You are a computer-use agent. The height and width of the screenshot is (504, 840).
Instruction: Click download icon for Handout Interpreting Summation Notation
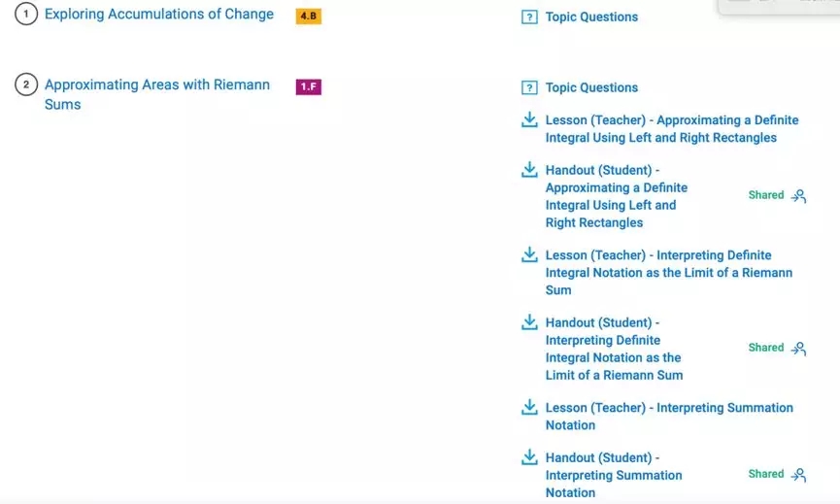(529, 456)
